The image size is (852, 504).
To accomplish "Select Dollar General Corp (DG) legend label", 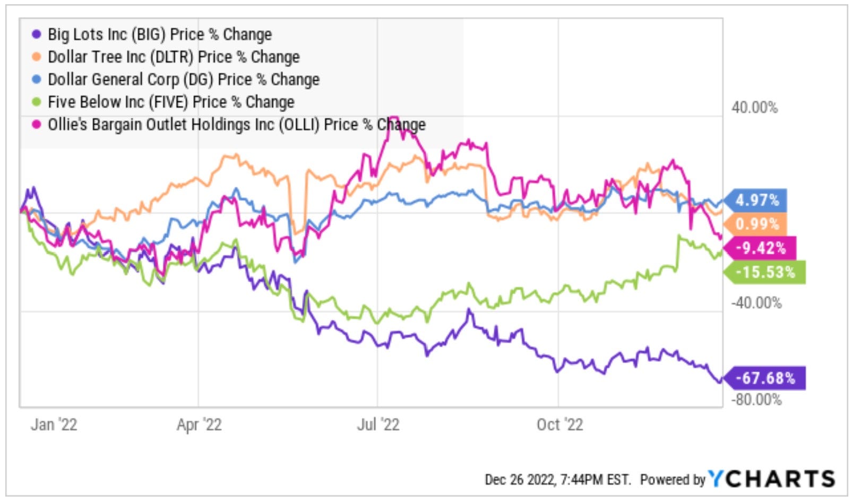I will pyautogui.click(x=184, y=80).
